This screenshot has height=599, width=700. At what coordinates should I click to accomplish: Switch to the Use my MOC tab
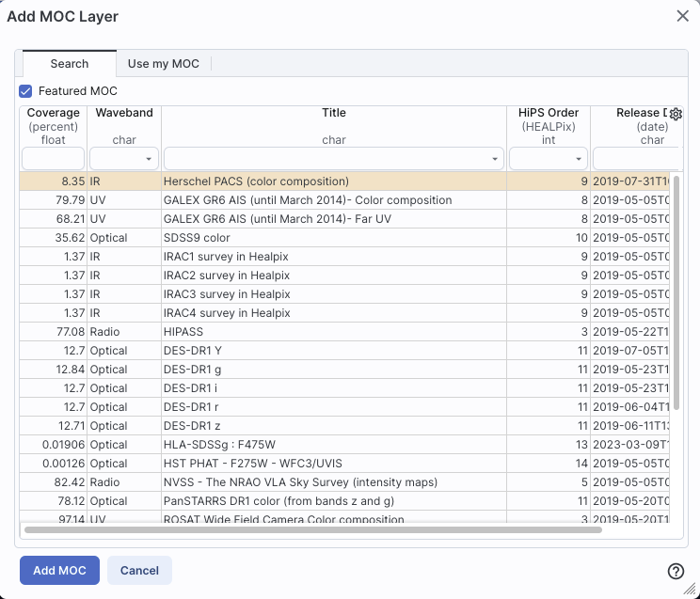(164, 63)
